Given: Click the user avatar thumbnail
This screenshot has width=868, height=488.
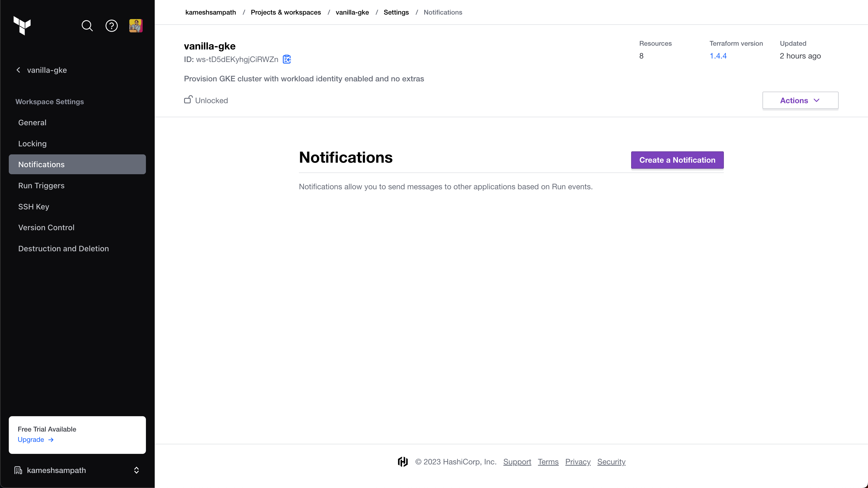Looking at the screenshot, I should pyautogui.click(x=136, y=26).
